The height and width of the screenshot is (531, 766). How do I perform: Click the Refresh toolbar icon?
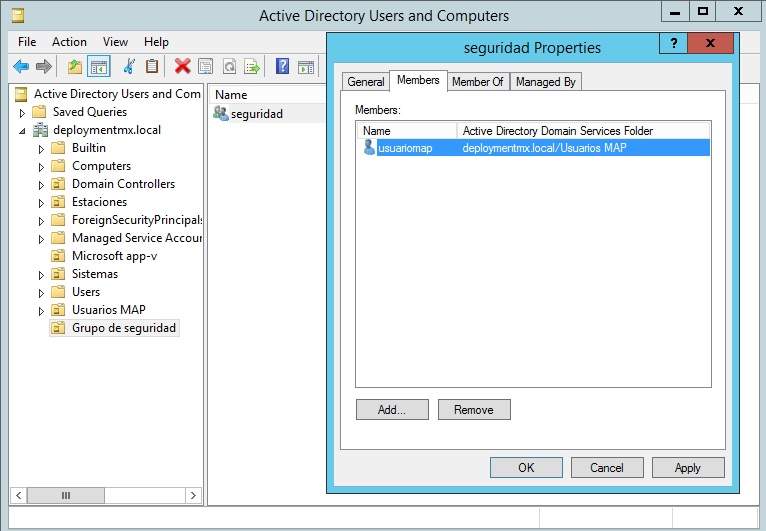pyautogui.click(x=229, y=67)
